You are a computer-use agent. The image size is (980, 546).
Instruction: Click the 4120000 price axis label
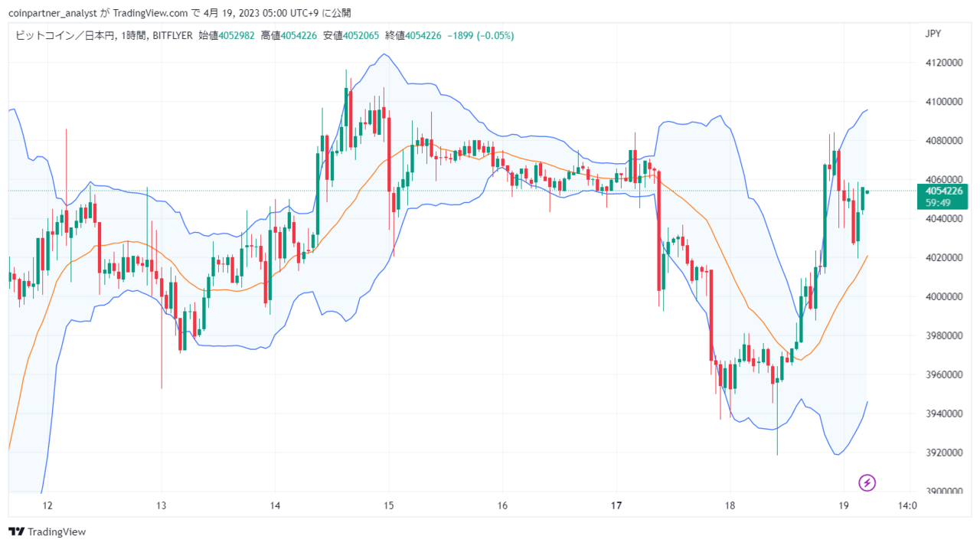pos(943,63)
